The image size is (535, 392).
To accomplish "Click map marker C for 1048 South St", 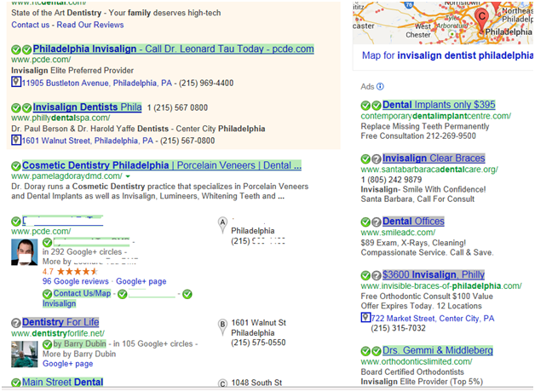I will (222, 383).
